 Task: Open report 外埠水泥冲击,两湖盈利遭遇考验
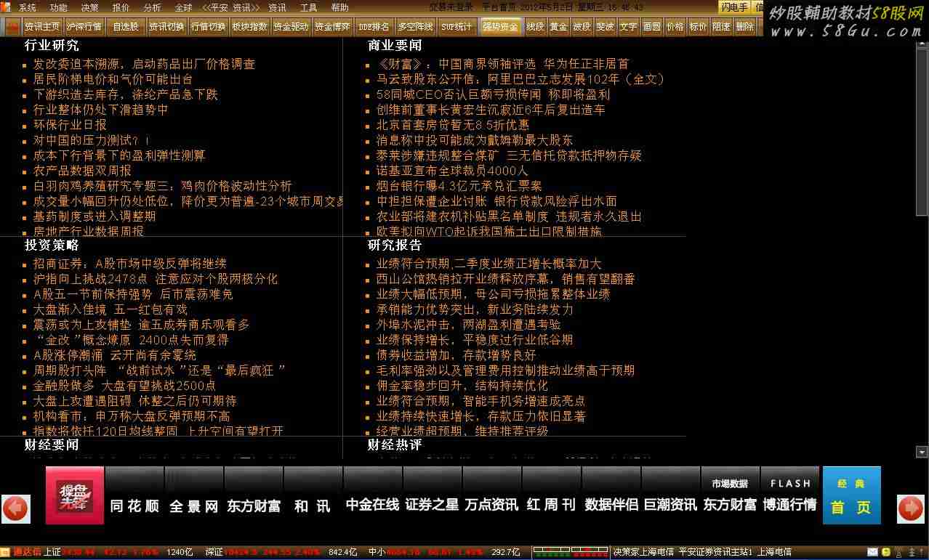(468, 324)
